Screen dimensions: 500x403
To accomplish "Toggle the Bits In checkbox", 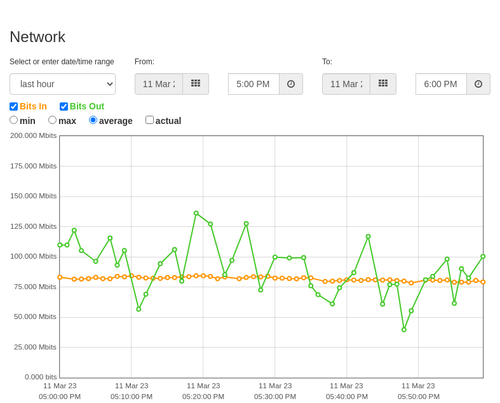I will [x=14, y=106].
